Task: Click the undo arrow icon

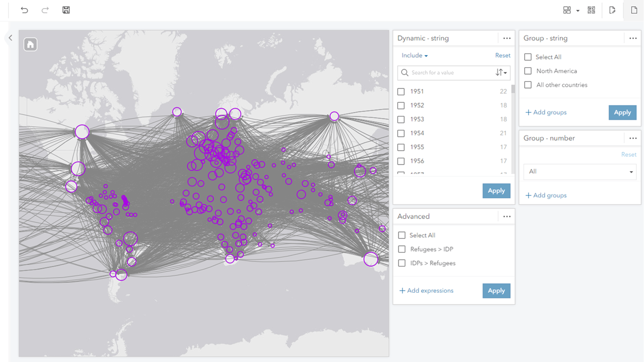Action: [24, 10]
